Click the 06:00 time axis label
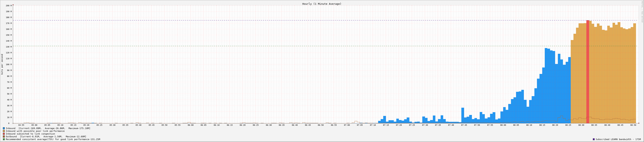Screen dimensions: 644x142 [x=190, y=125]
